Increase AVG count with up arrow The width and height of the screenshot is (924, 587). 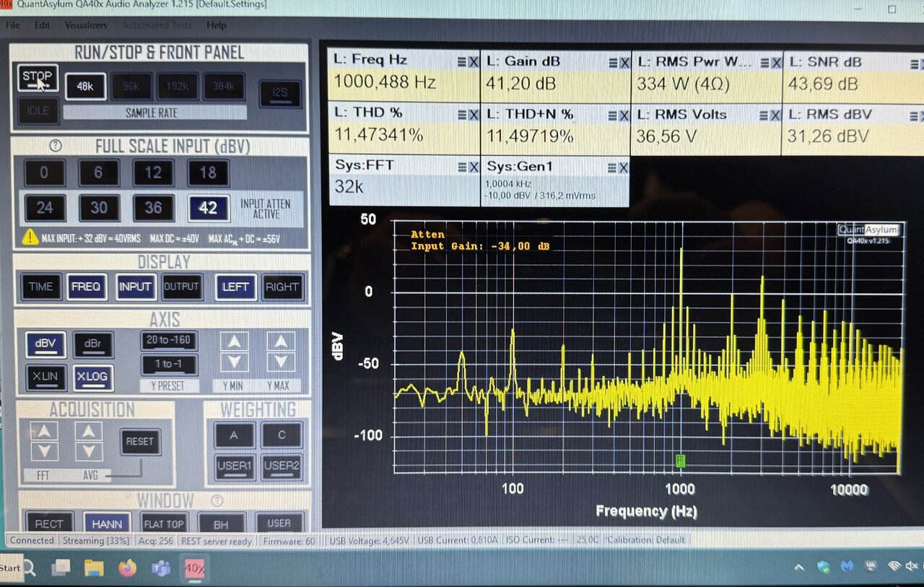(89, 432)
